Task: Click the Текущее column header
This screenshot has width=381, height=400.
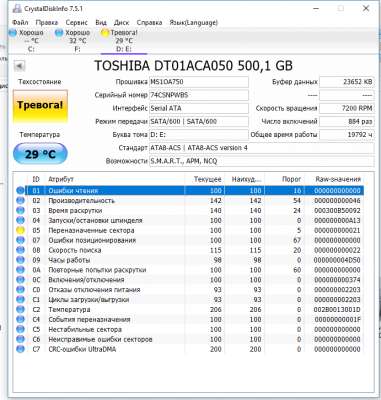Action: 205,179
